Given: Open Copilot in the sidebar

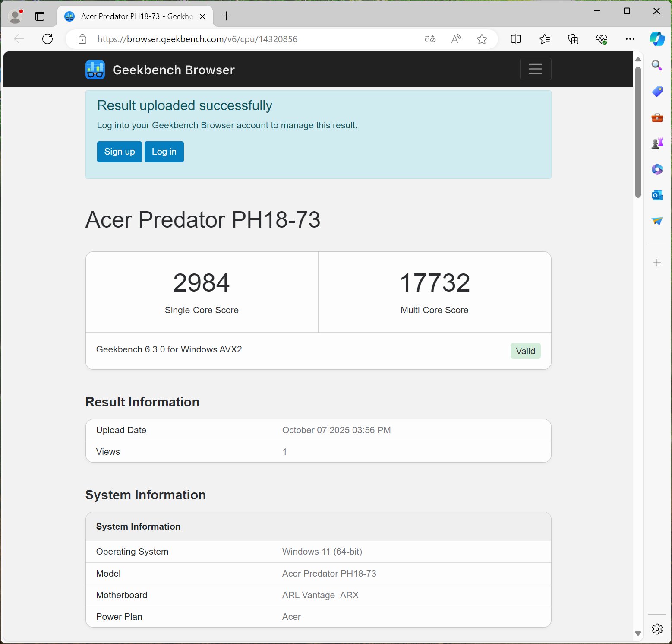Looking at the screenshot, I should pyautogui.click(x=657, y=39).
